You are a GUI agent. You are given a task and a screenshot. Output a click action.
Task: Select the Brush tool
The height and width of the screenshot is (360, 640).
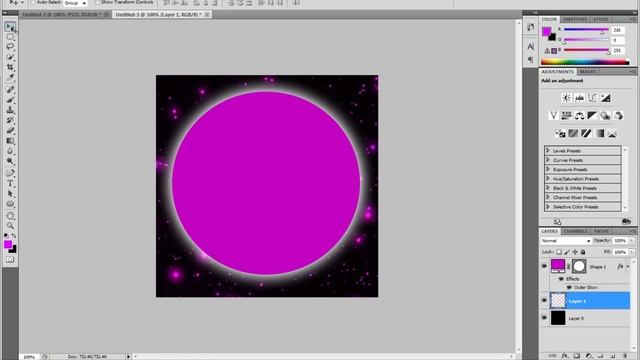10,100
